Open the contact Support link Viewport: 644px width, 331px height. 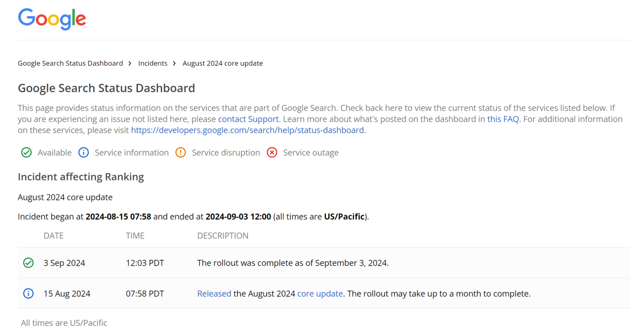[248, 119]
